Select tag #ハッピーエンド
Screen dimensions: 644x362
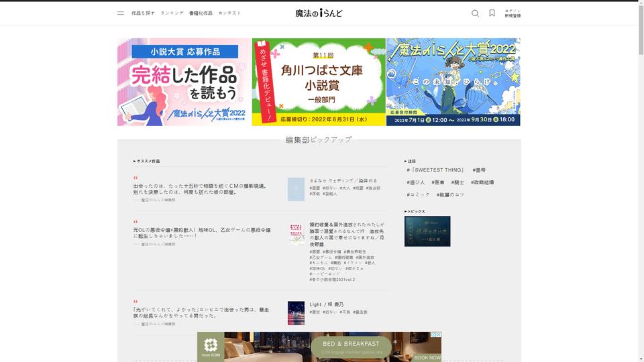[x=325, y=274]
